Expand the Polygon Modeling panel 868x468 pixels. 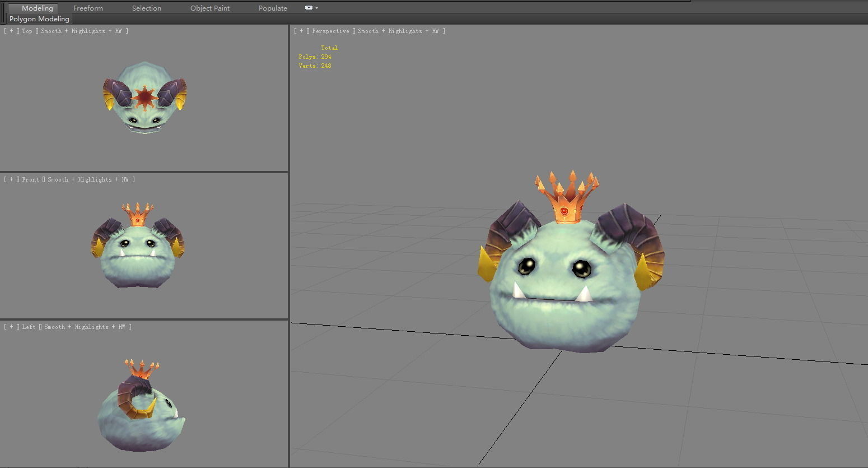(39, 19)
